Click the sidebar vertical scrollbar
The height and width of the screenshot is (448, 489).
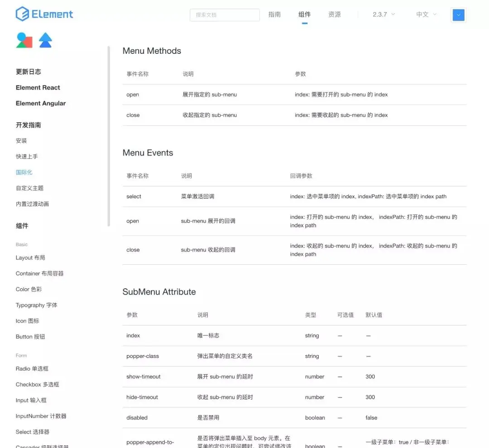pos(109,136)
